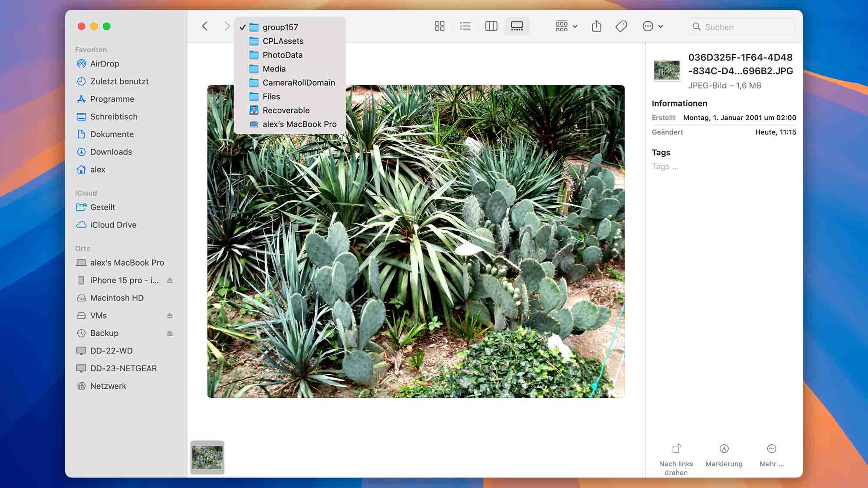Eject the Backup volume
This screenshot has height=488, width=868.
click(170, 334)
